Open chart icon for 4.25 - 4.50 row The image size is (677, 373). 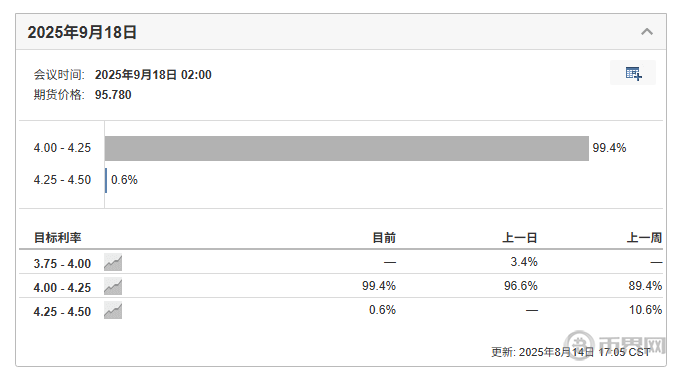point(113,311)
